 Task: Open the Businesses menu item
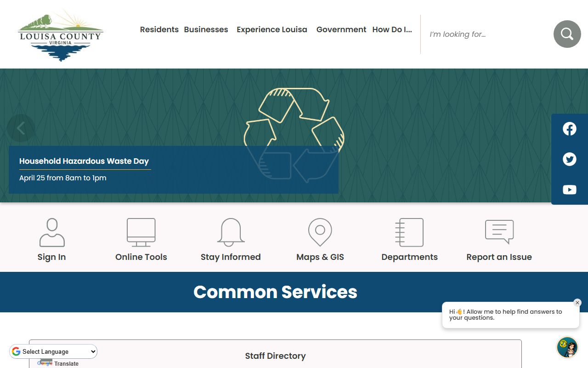click(206, 29)
